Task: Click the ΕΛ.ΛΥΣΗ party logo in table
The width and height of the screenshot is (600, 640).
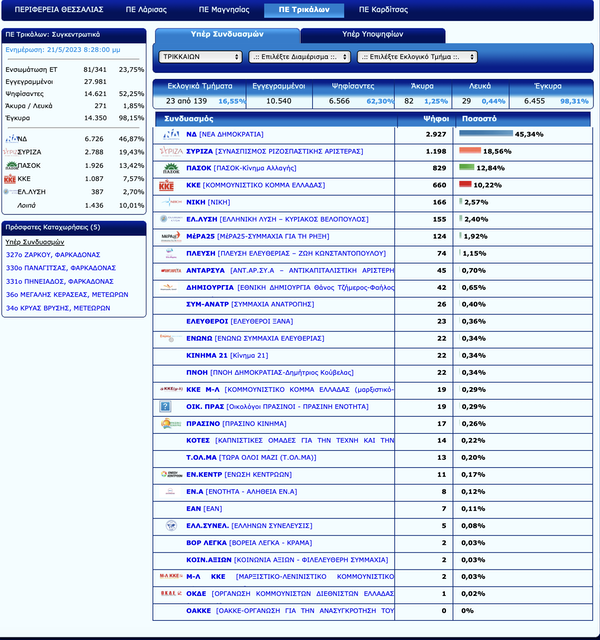Action: [x=171, y=219]
